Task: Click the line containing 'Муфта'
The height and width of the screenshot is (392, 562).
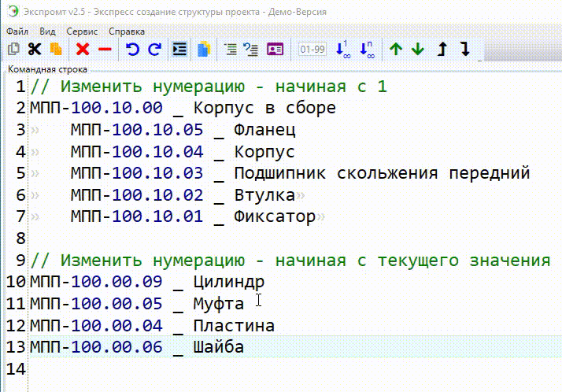Action: 137,304
